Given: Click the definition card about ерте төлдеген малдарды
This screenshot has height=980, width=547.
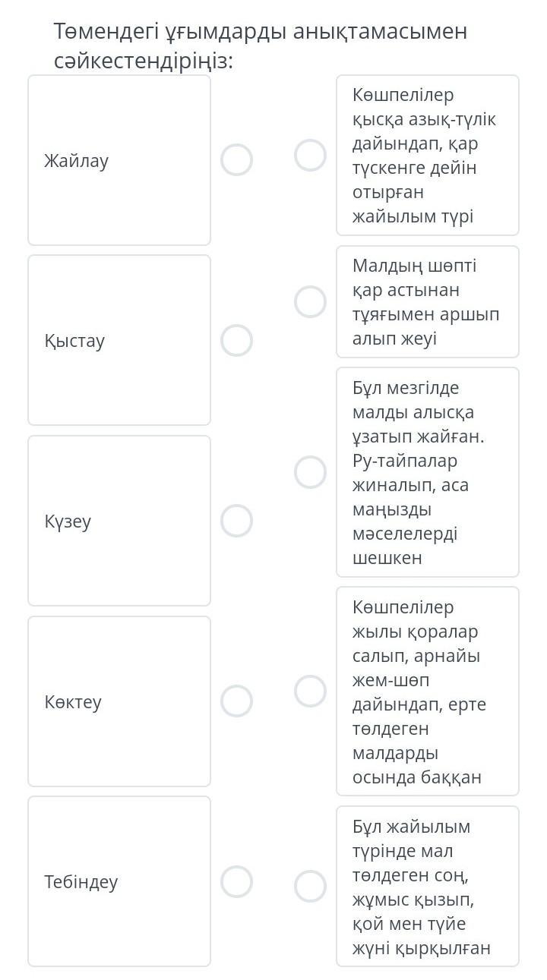Looking at the screenshot, I should point(427,691).
